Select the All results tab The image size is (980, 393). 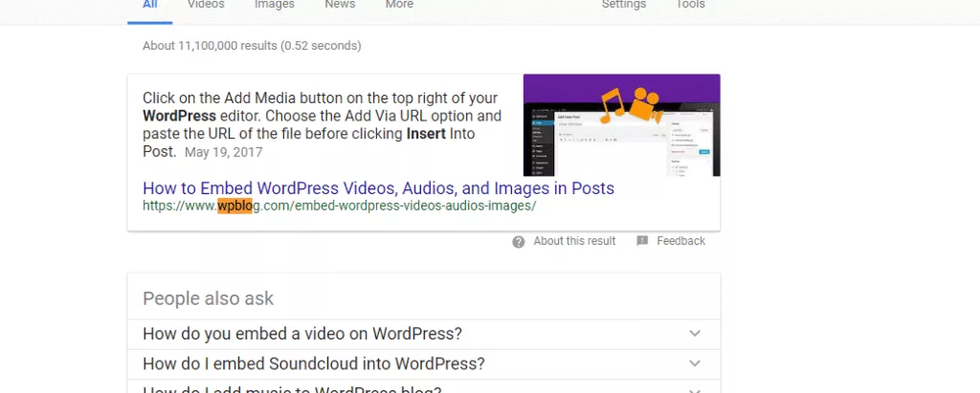[x=150, y=5]
